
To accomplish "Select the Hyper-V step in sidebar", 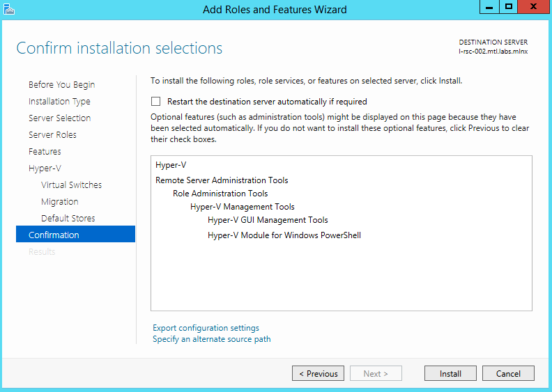I will 45,168.
